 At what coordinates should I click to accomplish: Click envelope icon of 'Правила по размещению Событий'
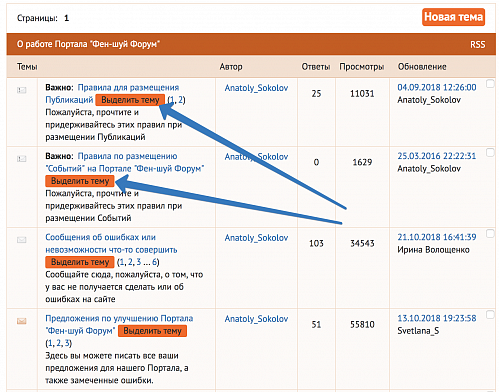coord(22,159)
